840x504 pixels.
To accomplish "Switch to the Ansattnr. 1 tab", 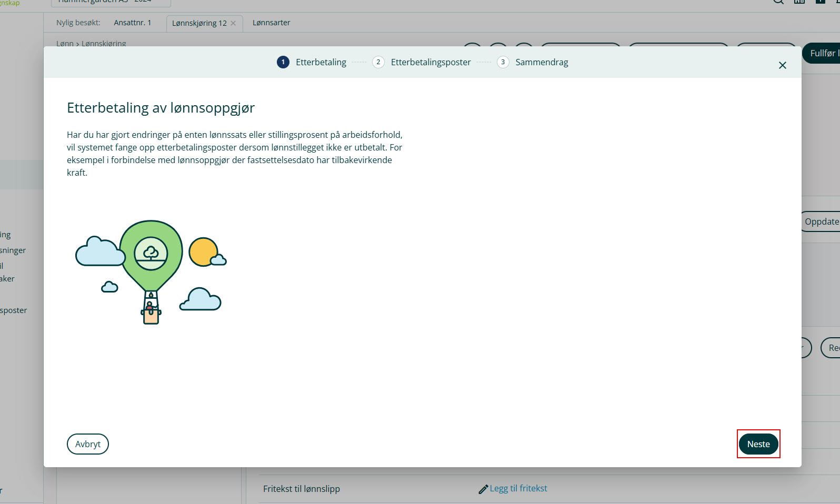I will [x=133, y=23].
